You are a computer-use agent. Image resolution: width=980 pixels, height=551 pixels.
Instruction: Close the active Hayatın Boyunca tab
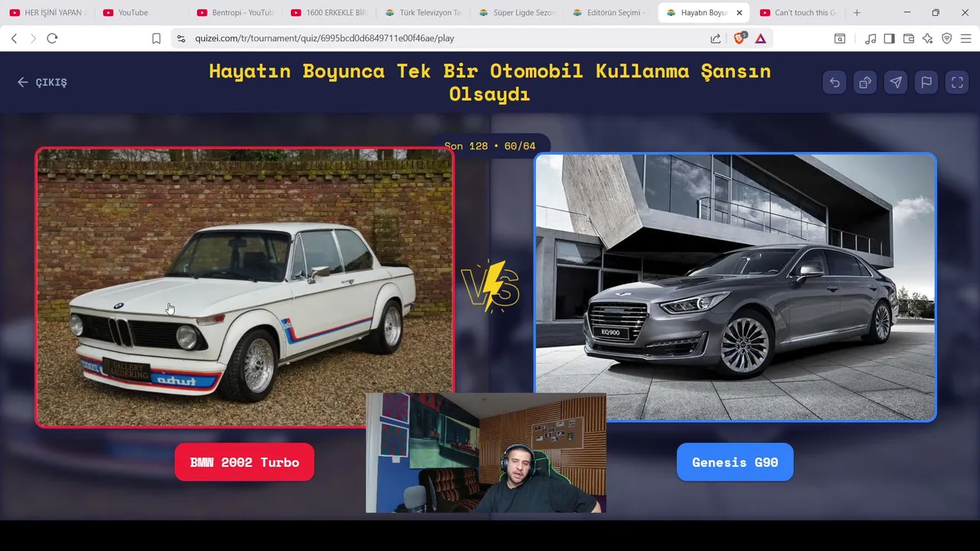[x=739, y=13]
